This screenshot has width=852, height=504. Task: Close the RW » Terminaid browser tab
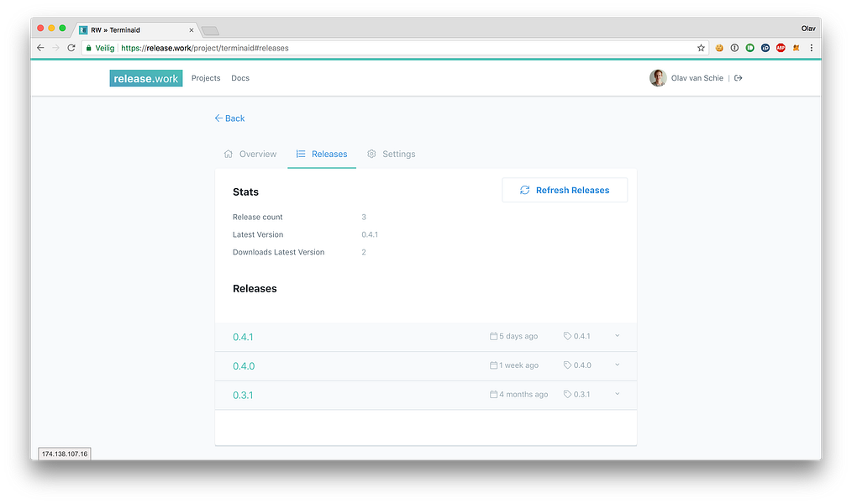pos(192,30)
